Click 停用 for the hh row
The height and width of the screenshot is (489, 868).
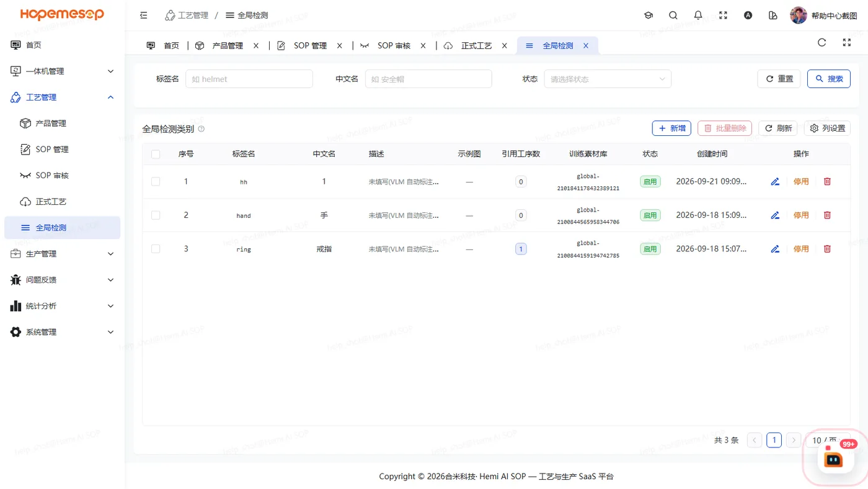point(801,182)
